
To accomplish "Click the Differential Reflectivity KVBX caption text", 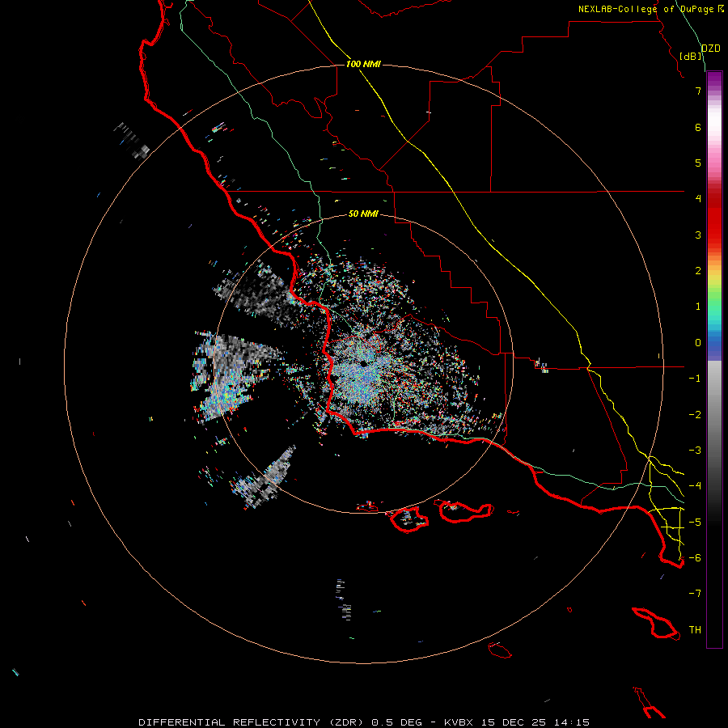I will [364, 722].
